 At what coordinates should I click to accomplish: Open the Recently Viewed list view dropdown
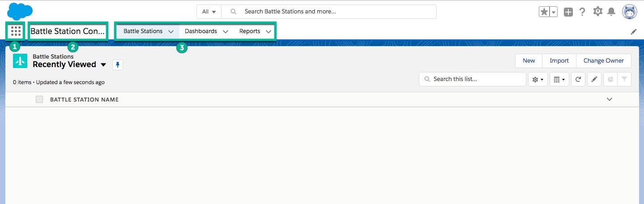coord(103,65)
